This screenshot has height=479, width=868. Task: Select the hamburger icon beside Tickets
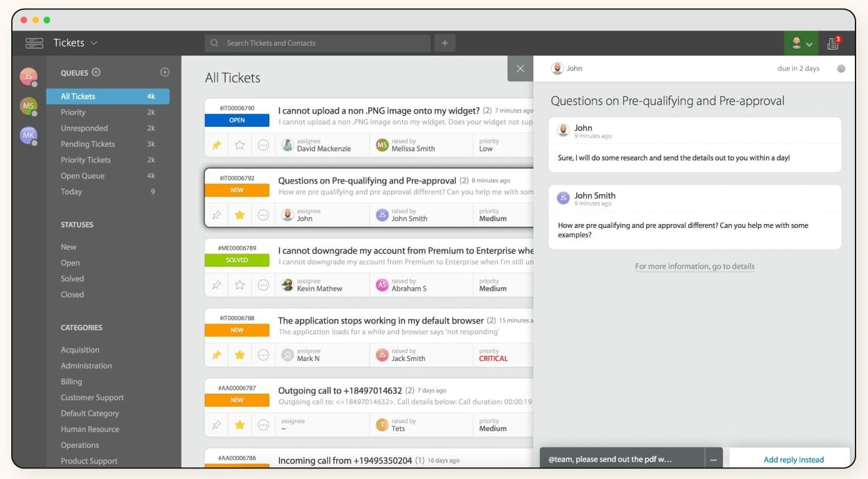(x=34, y=42)
